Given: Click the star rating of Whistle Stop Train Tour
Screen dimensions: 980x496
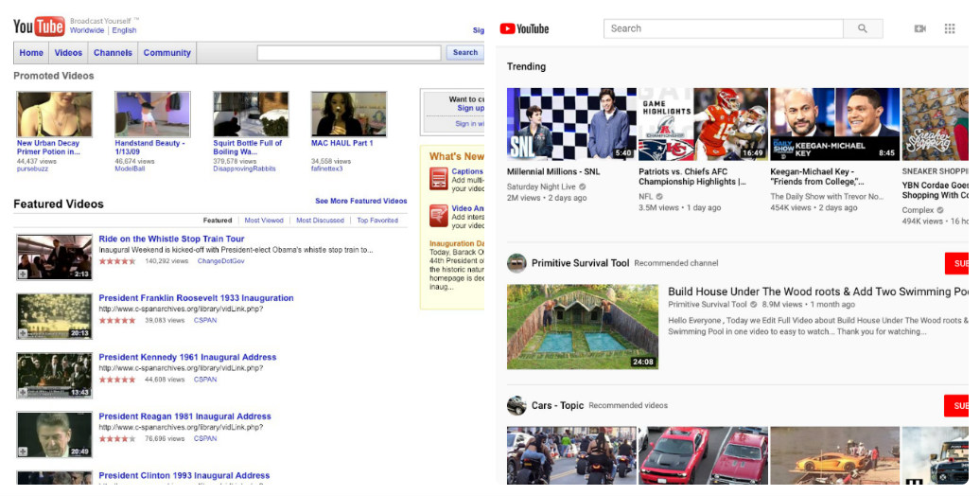Looking at the screenshot, I should coord(117,261).
